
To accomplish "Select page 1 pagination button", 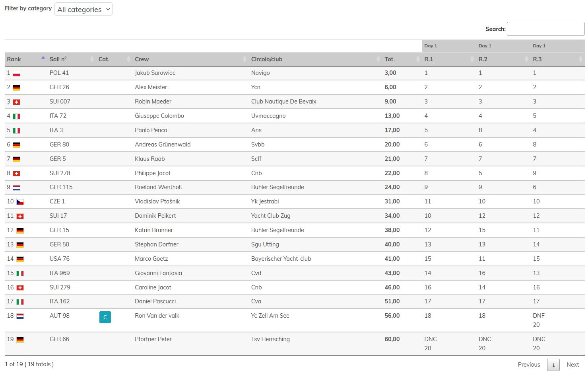I will 553,365.
